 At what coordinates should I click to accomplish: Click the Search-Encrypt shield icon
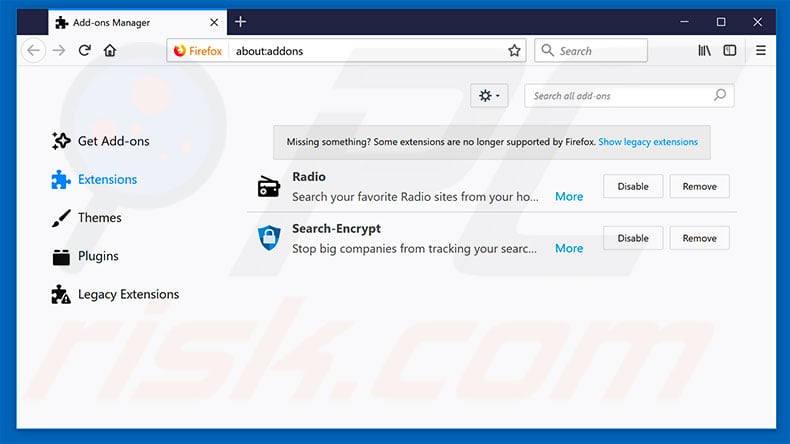tap(269, 238)
